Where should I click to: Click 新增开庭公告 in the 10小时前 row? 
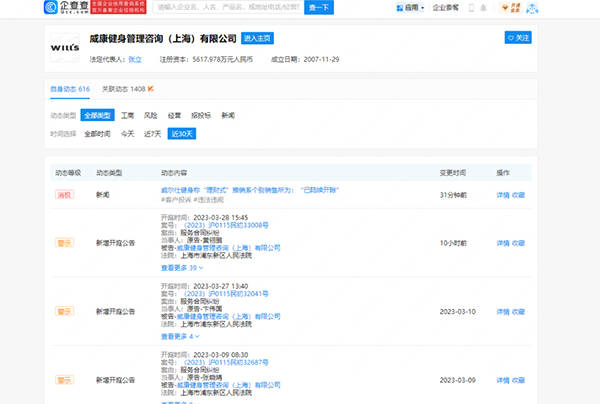coord(115,243)
